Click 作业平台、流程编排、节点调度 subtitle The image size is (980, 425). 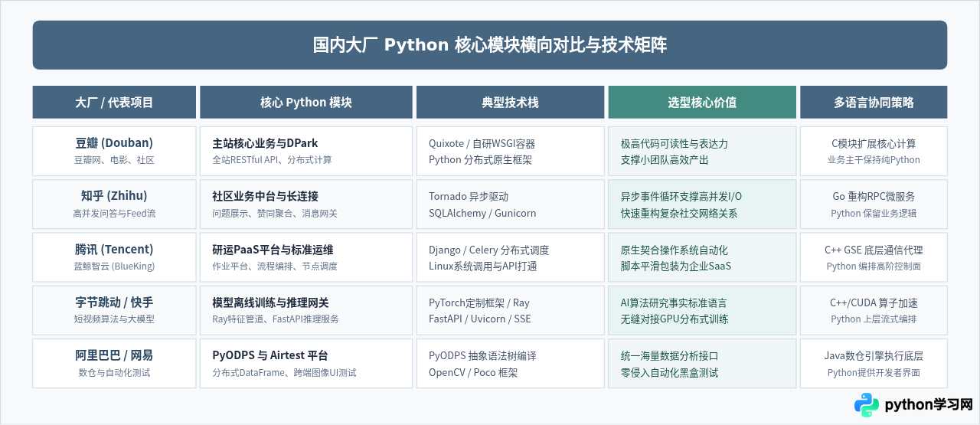click(275, 266)
